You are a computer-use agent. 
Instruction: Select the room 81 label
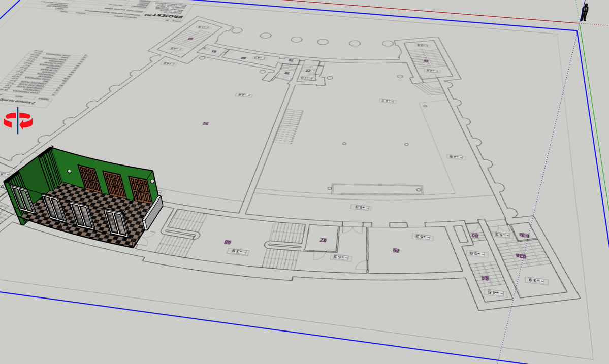pos(214,51)
